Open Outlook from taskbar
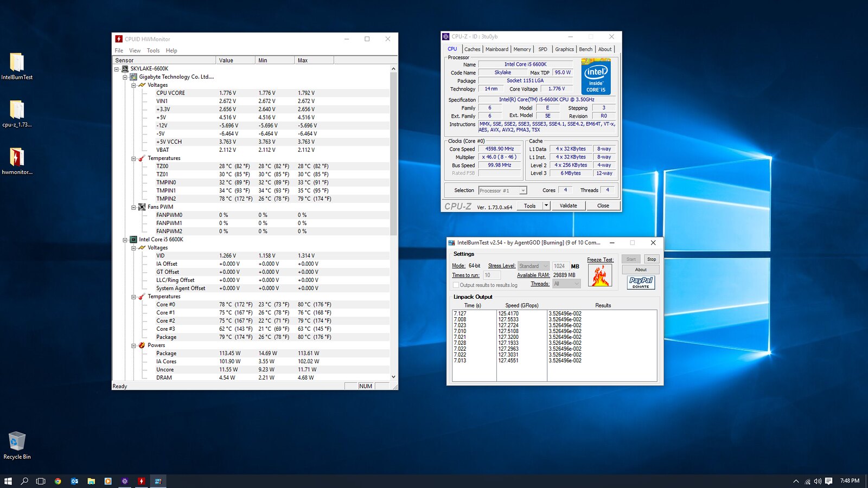The height and width of the screenshot is (488, 868). click(75, 481)
